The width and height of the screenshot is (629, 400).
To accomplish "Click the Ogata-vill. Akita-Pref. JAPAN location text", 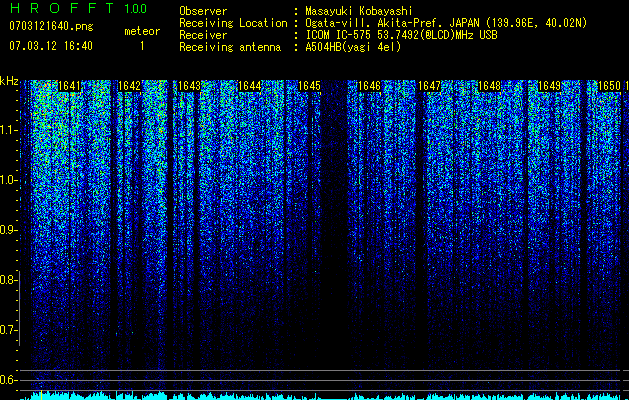I will point(446,23).
